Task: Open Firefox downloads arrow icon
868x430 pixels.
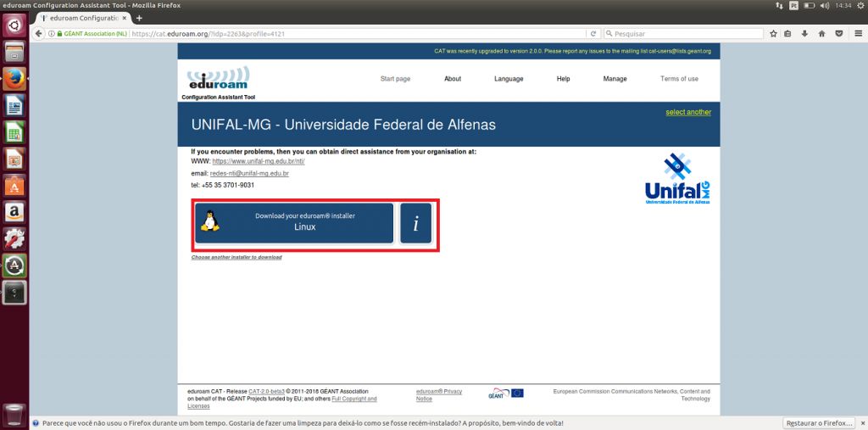Action: tap(805, 34)
